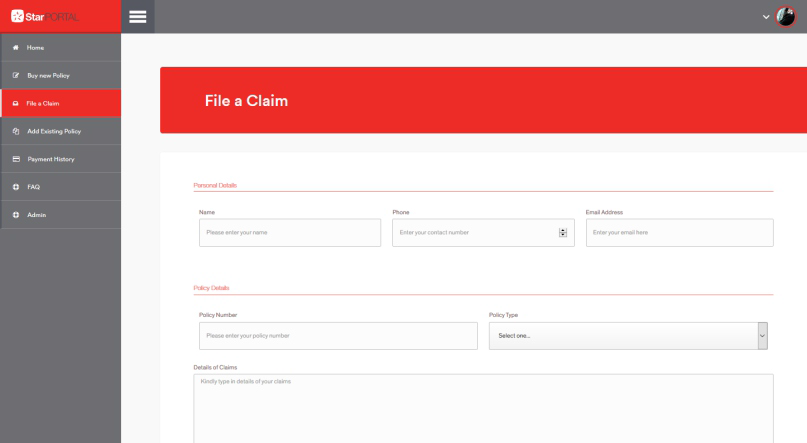Click the File a Claim icon

pos(15,103)
